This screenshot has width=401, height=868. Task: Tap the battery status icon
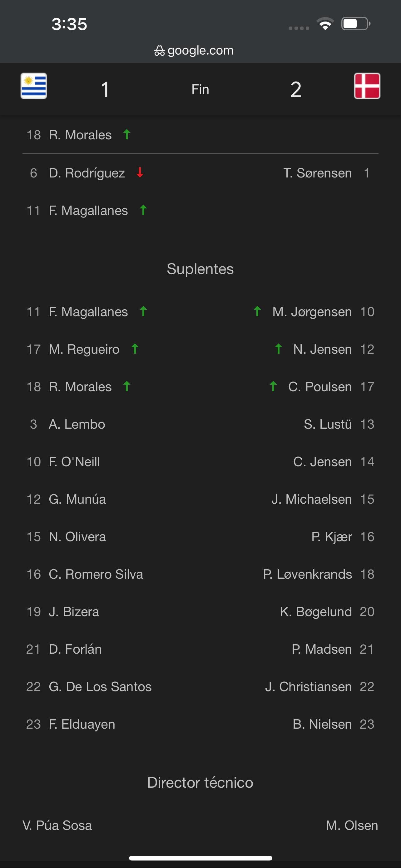pyautogui.click(x=356, y=23)
